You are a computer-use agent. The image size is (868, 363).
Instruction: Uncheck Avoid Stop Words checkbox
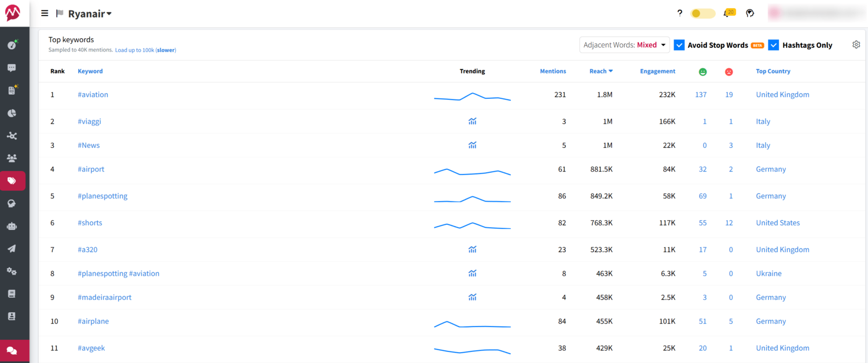679,45
